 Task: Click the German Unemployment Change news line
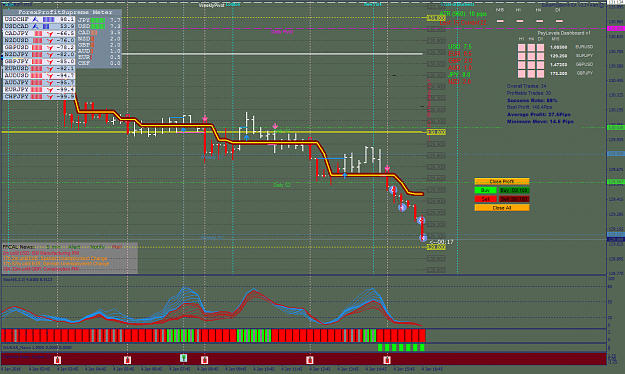56,264
